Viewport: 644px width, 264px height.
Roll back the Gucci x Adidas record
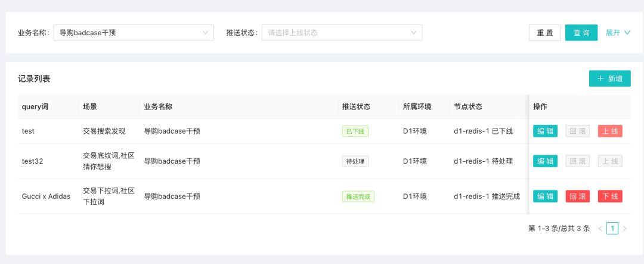pos(578,197)
